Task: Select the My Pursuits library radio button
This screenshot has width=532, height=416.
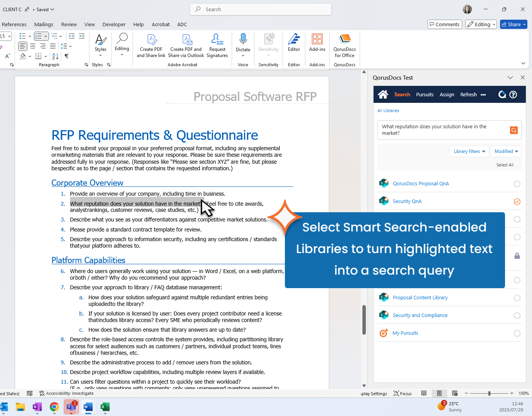Action: pyautogui.click(x=517, y=334)
